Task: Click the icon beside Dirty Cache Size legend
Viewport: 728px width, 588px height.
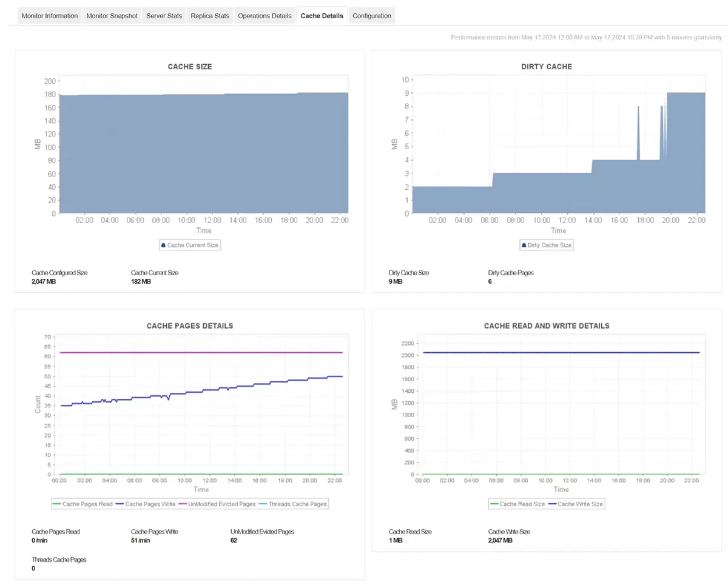Action: (x=524, y=245)
